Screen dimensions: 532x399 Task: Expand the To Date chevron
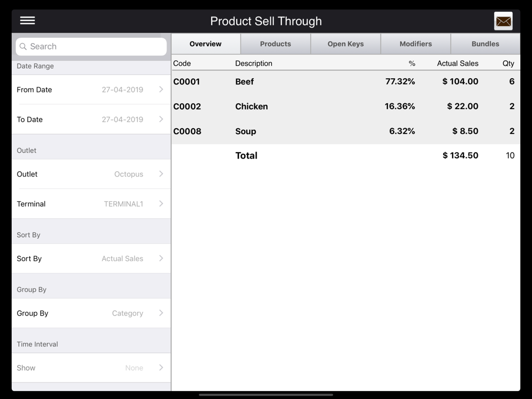pyautogui.click(x=161, y=119)
